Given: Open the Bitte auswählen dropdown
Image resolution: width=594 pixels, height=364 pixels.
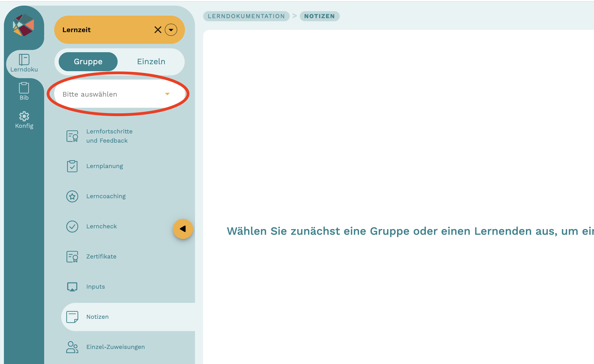Looking at the screenshot, I should (x=112, y=94).
